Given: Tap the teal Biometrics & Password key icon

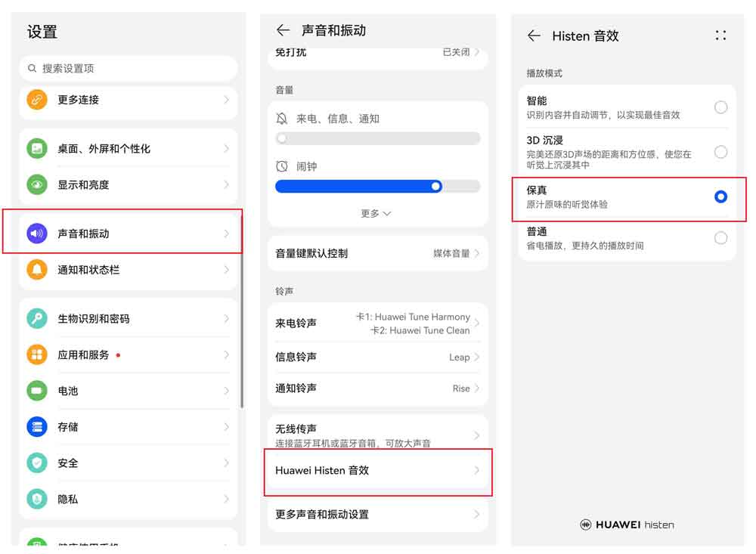Looking at the screenshot, I should 37,319.
